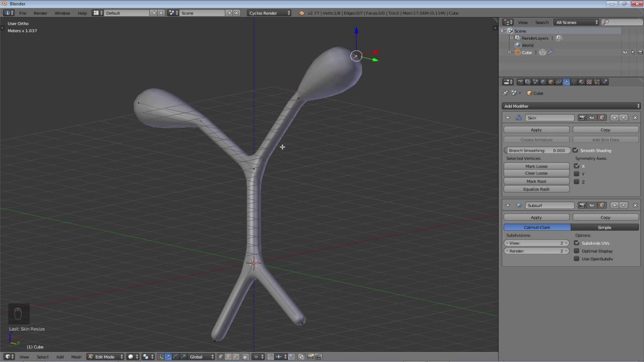This screenshot has height=362, width=644.
Task: Select the scale manipulator icon
Action: (x=183, y=357)
